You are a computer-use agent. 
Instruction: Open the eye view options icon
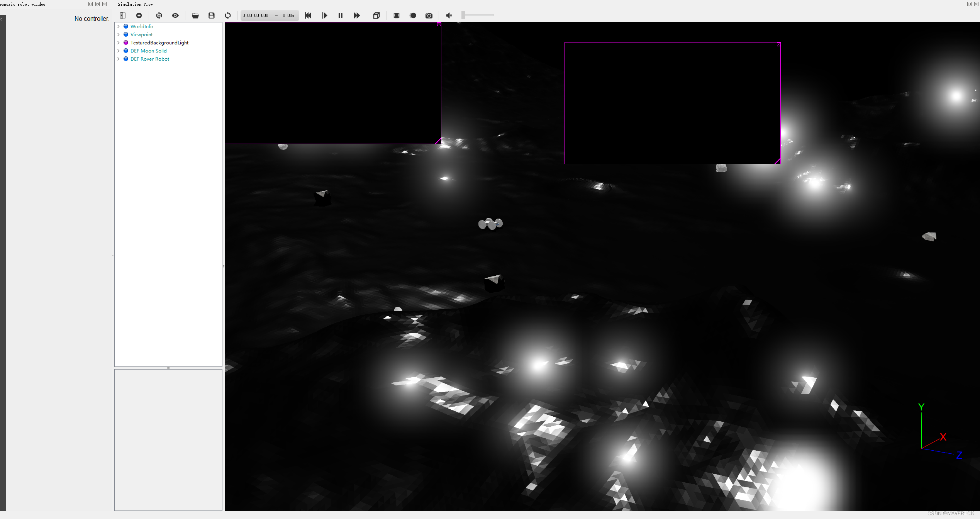point(175,15)
